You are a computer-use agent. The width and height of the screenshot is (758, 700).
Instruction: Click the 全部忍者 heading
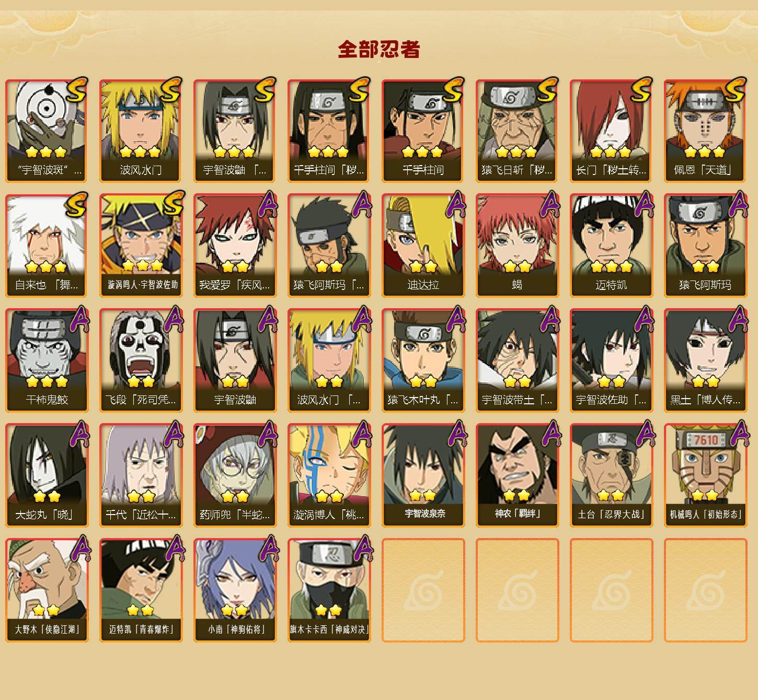(x=379, y=49)
